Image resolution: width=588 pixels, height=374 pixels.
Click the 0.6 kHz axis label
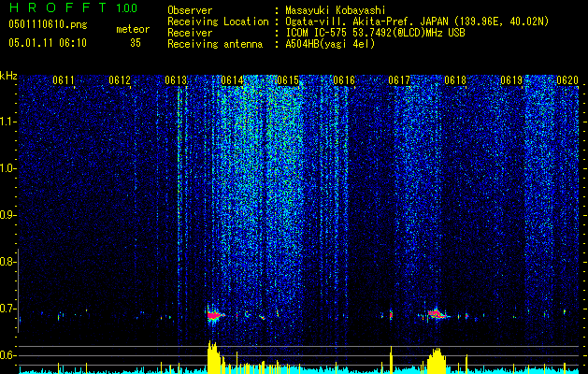tap(7, 355)
